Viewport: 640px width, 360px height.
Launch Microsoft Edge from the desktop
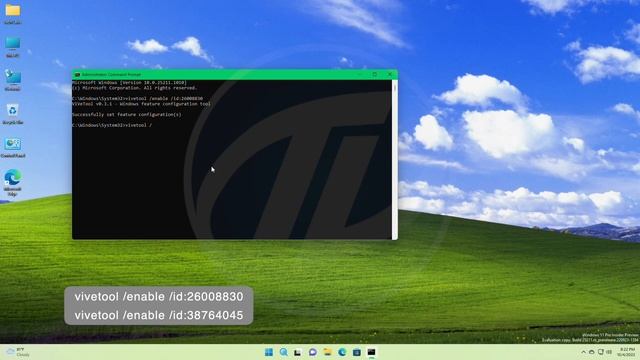coord(13,182)
